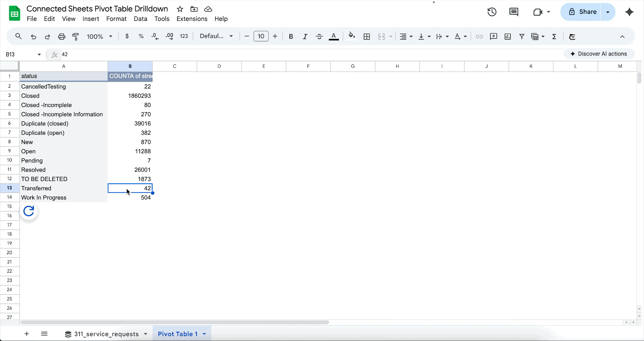Click Discover AI actions button

click(599, 54)
